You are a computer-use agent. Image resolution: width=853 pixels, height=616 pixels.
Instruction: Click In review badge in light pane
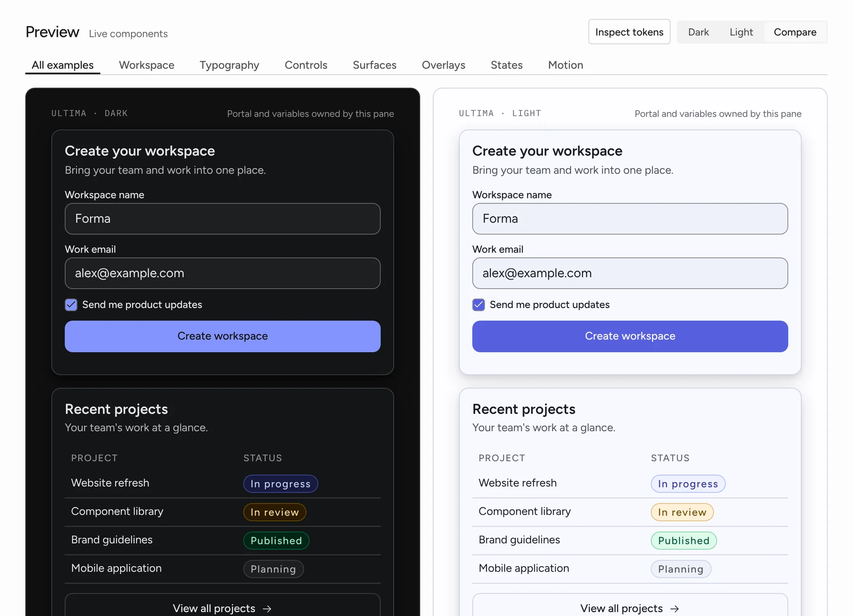[682, 512]
